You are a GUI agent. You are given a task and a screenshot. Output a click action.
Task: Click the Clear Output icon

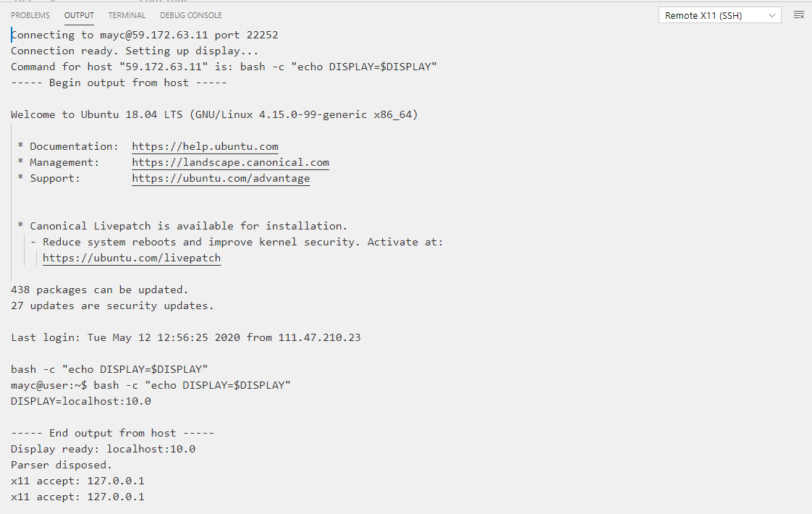(x=799, y=14)
